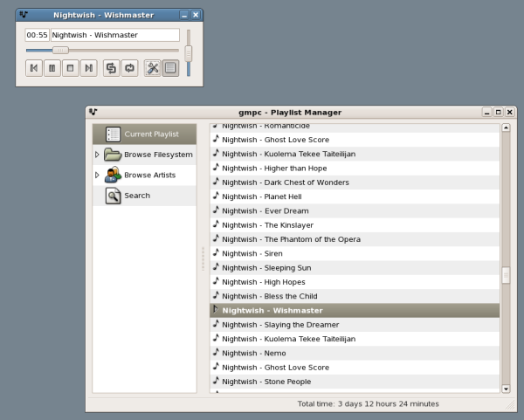Image resolution: width=524 pixels, height=420 pixels.
Task: Click the previous track button
Action: (34, 68)
